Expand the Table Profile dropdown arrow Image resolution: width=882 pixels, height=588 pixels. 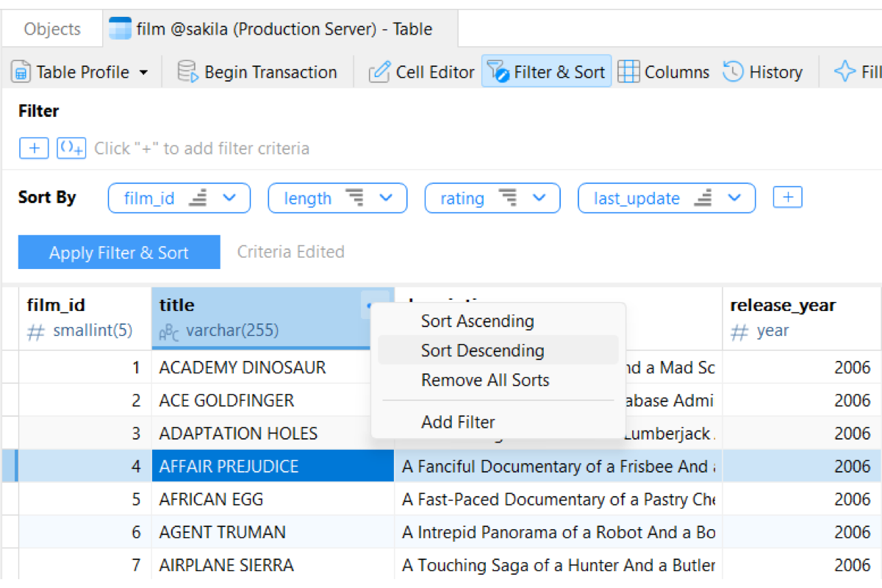(143, 73)
